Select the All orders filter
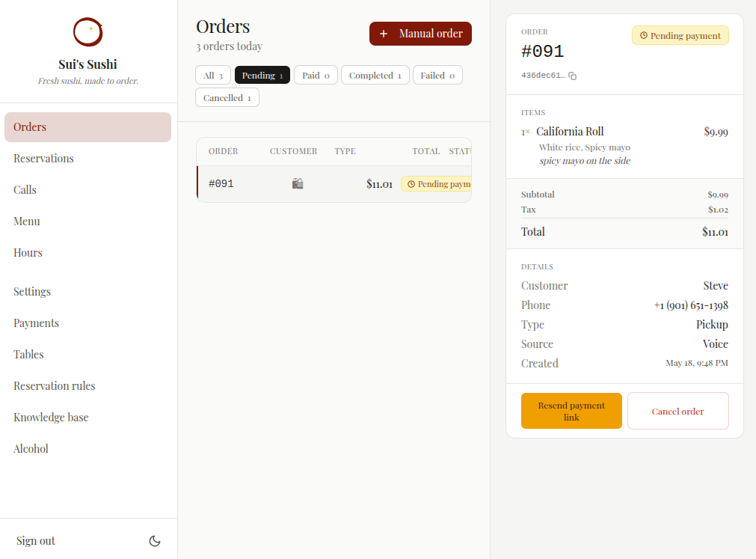 pos(212,76)
